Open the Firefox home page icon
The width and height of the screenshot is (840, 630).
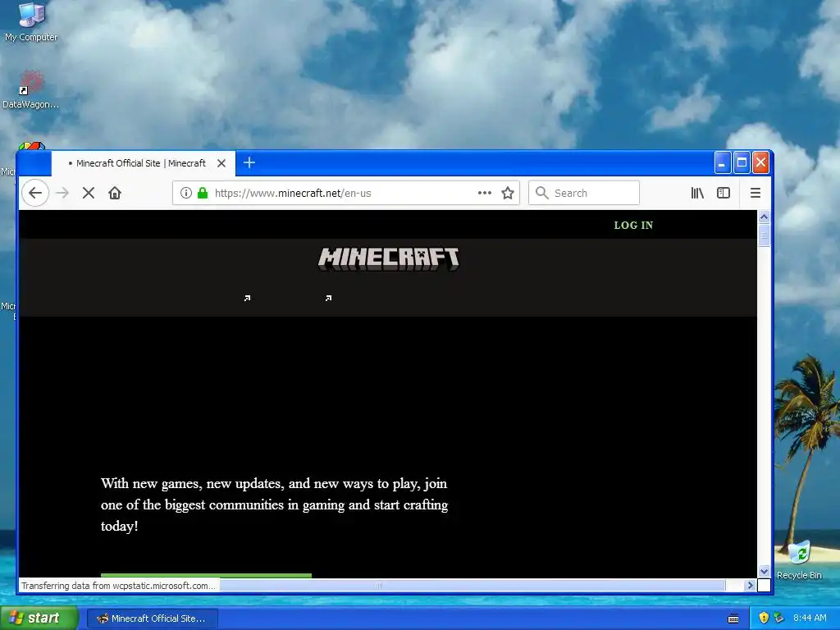[115, 193]
